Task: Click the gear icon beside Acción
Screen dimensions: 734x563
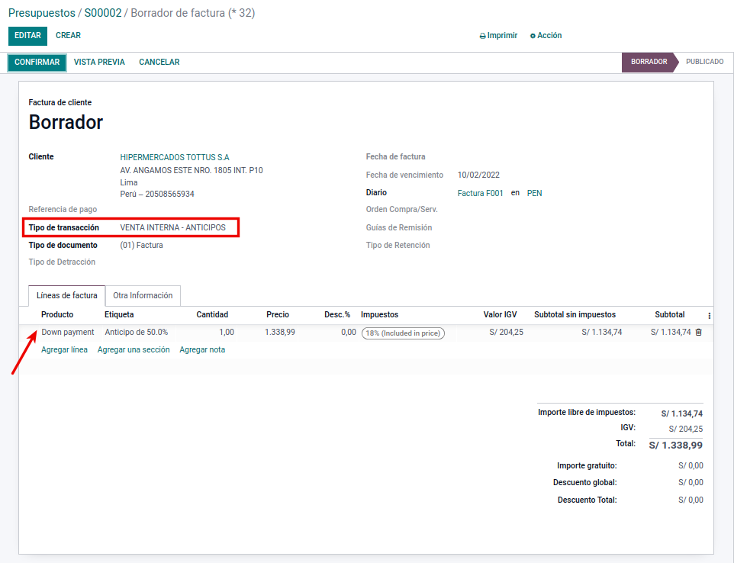Action: (x=533, y=36)
